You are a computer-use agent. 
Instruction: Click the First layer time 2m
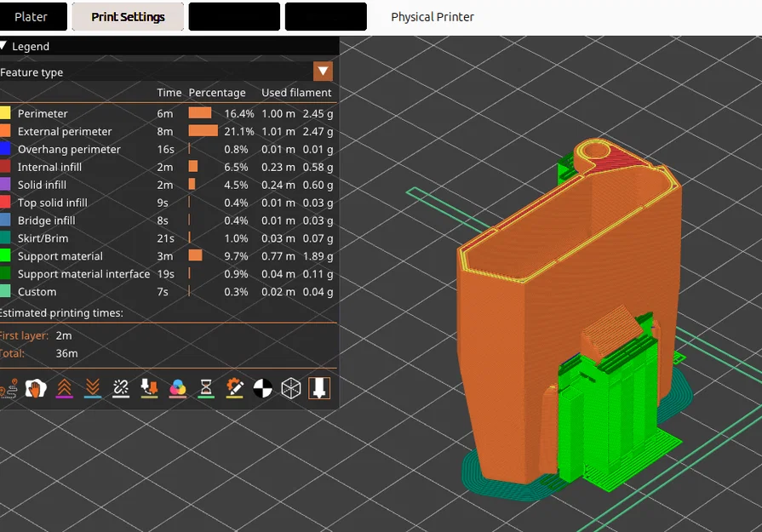(64, 335)
